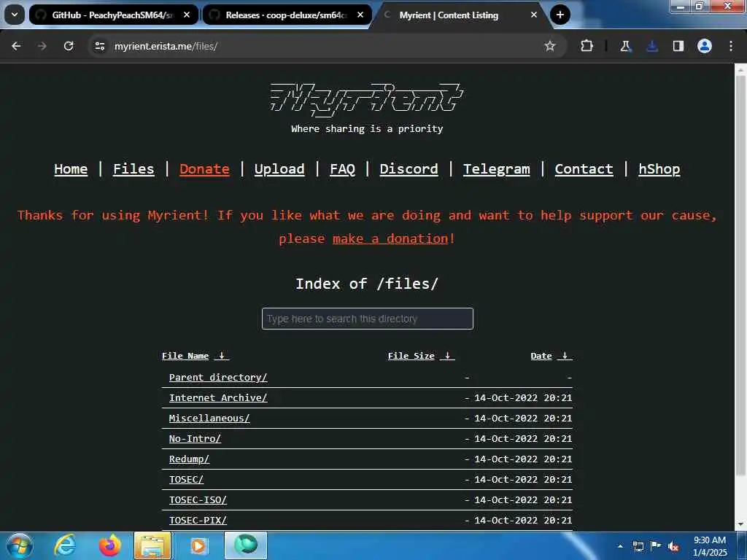Open a new browser tab
The height and width of the screenshot is (560, 747).
coord(560,15)
